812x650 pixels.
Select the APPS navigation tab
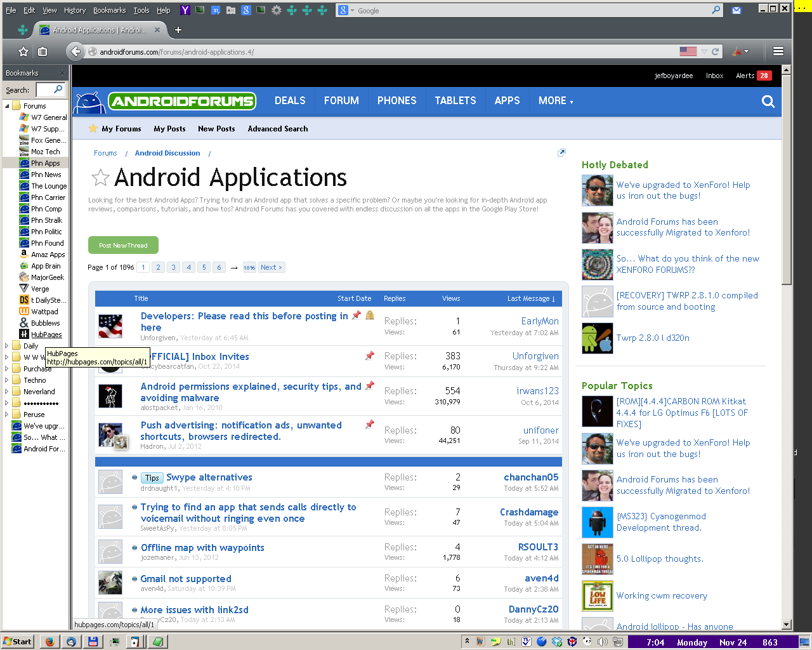point(507,101)
